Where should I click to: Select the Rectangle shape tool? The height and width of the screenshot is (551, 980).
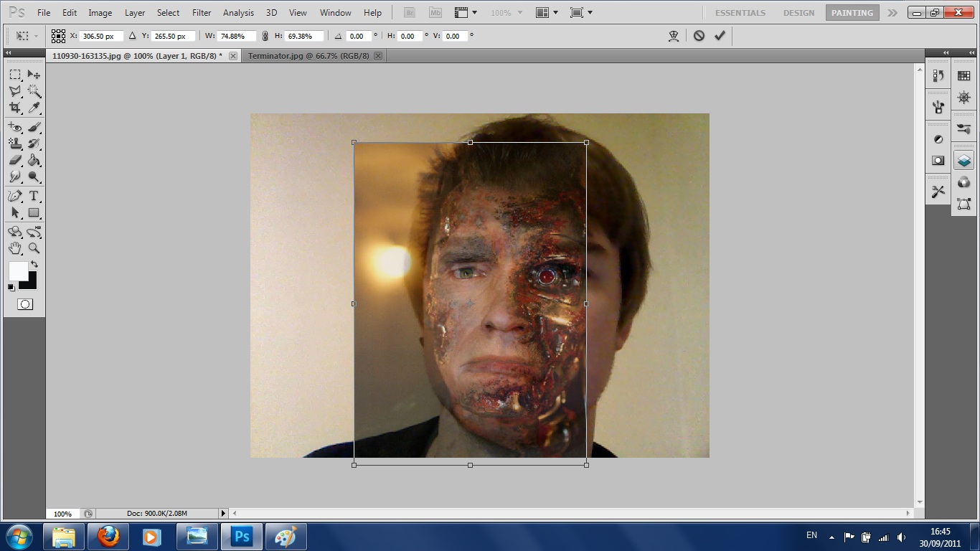point(34,212)
